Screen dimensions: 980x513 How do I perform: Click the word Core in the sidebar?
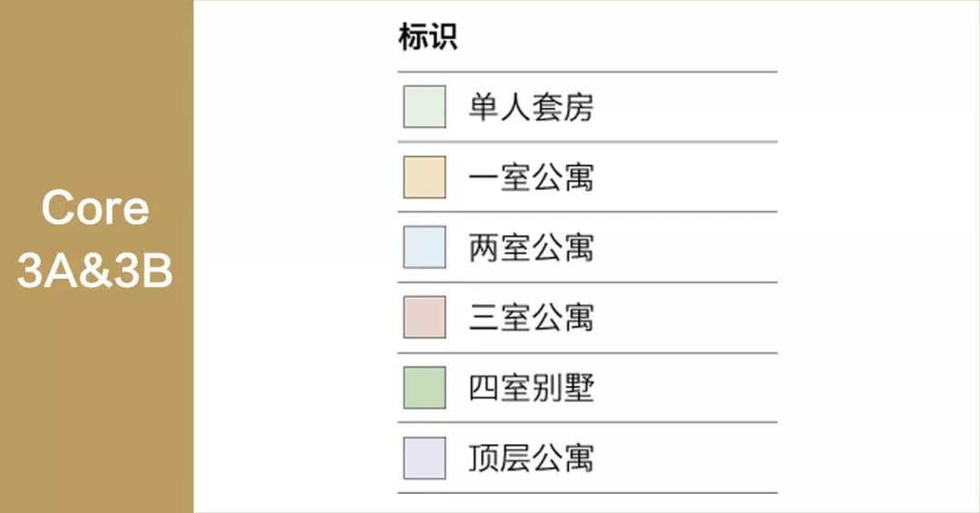click(x=95, y=208)
